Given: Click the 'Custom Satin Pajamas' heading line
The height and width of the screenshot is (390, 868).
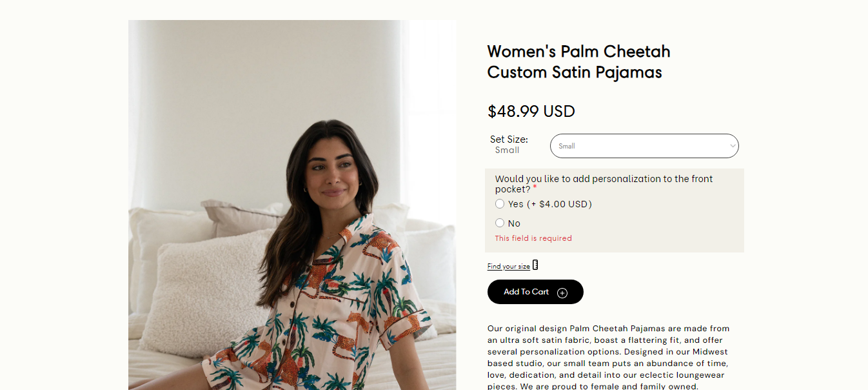Looking at the screenshot, I should tap(575, 72).
